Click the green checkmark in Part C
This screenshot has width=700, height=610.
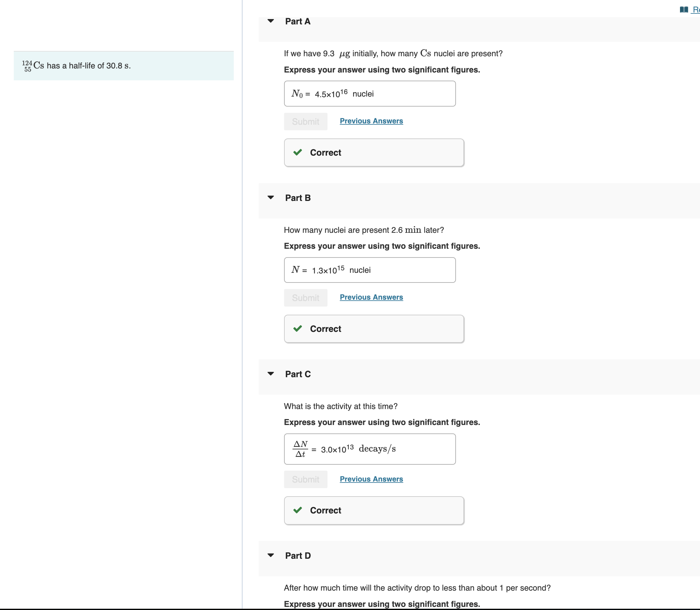tap(297, 510)
